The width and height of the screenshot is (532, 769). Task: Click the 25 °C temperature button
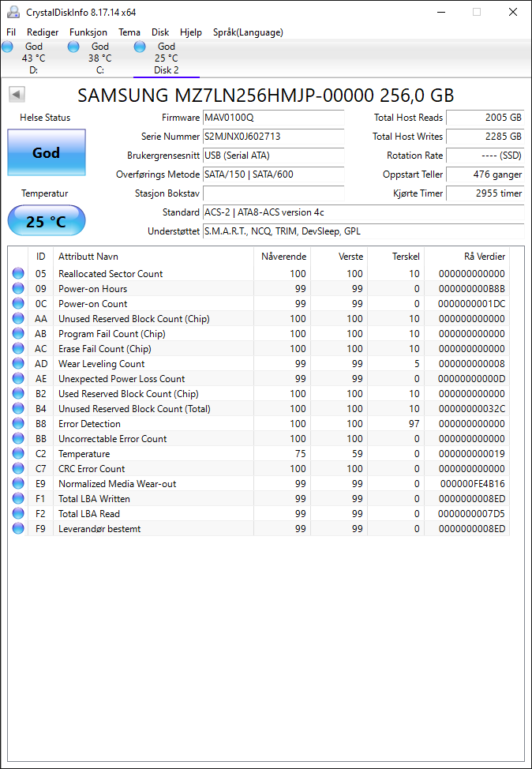coord(47,221)
